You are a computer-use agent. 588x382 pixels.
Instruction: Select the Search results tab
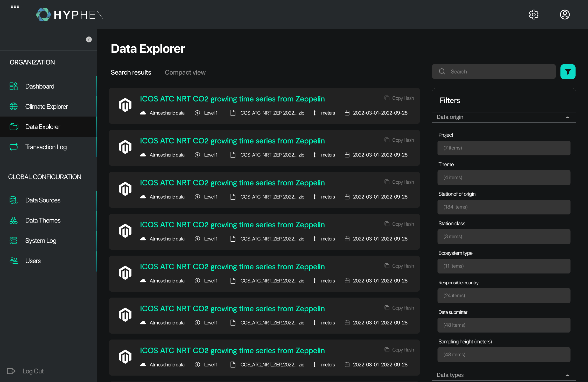(131, 72)
